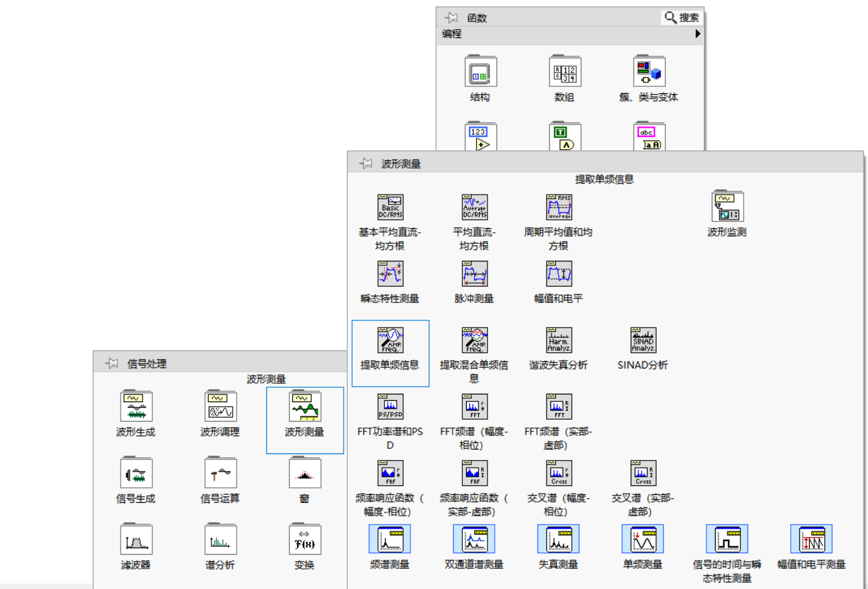868x589 pixels.
Task: Click the 基本平均直流-均方根 icon
Action: tap(390, 208)
